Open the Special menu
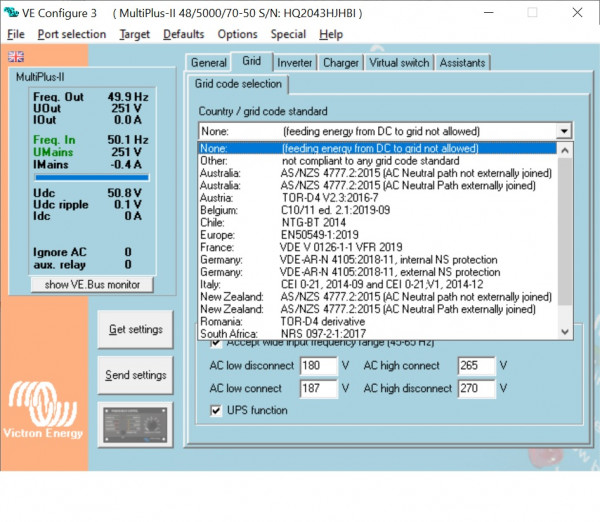The image size is (600, 522). [x=289, y=34]
